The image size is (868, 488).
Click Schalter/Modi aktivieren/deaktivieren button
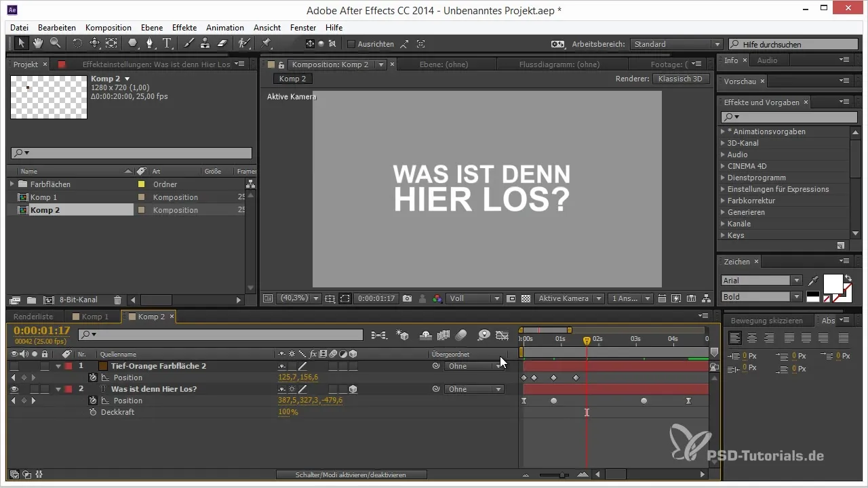click(x=351, y=475)
